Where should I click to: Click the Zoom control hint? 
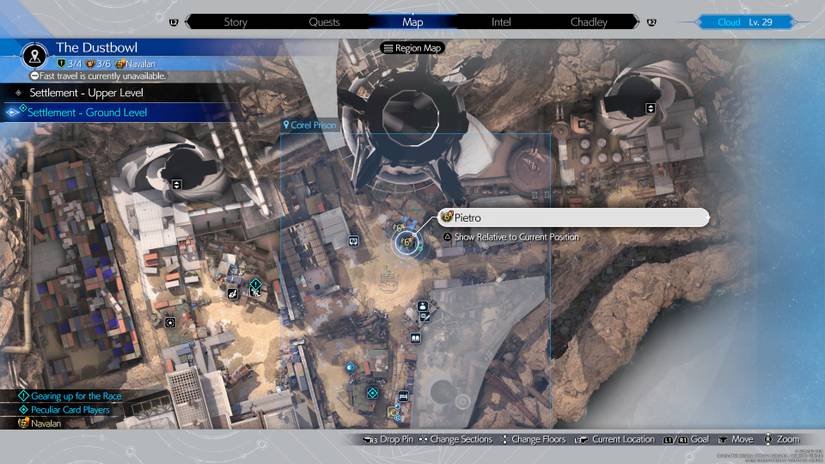coord(782,439)
